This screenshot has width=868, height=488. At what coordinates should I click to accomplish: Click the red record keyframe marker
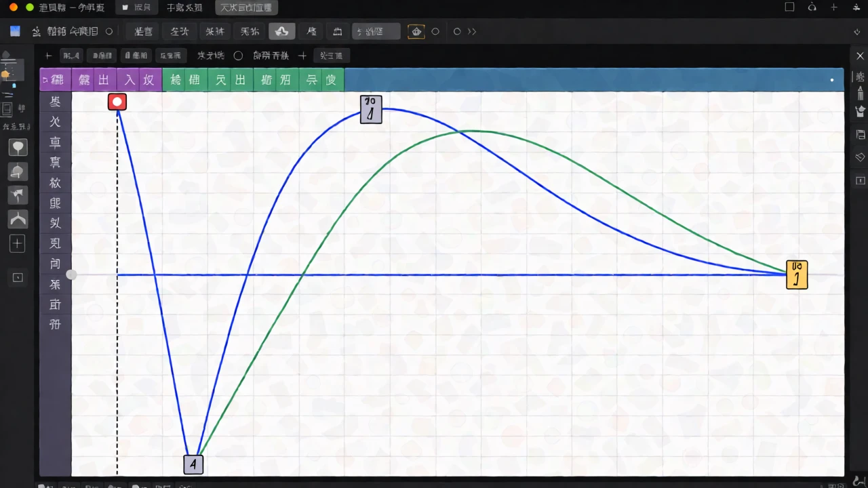117,102
